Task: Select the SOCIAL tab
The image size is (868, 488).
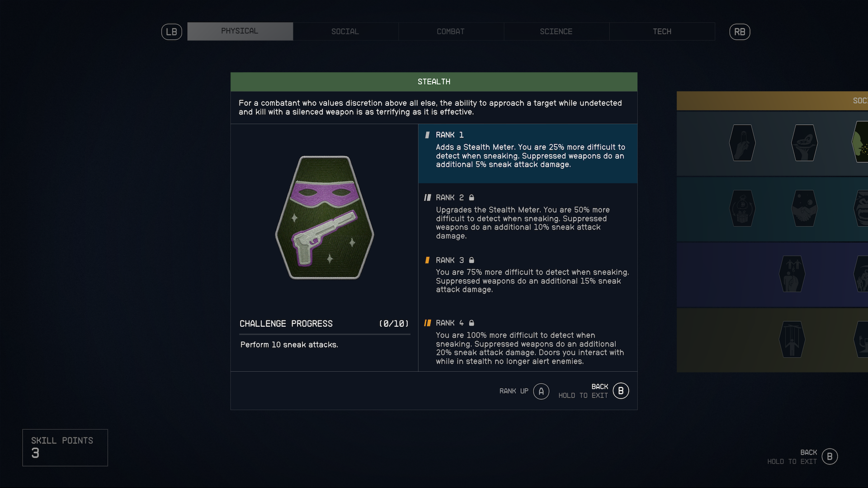Action: pos(345,31)
